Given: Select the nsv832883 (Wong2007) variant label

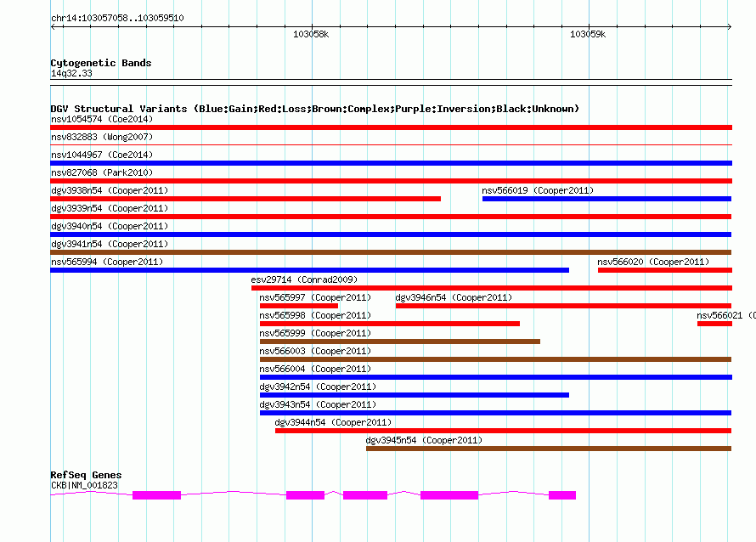Looking at the screenshot, I should tap(102, 137).
